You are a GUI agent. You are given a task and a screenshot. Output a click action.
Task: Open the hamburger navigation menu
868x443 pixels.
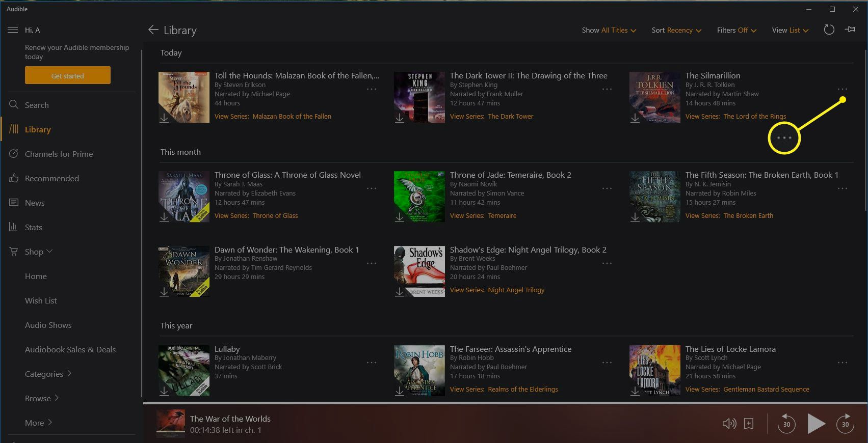[x=13, y=30]
